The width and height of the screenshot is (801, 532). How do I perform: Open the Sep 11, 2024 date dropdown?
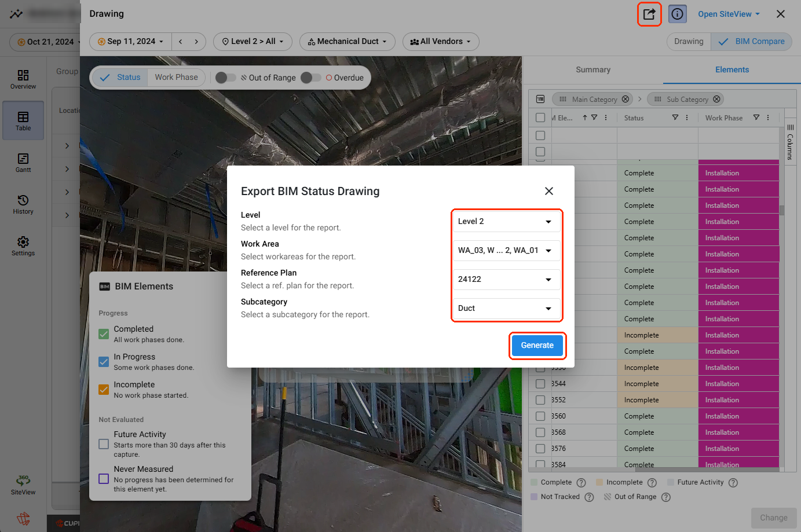[130, 42]
